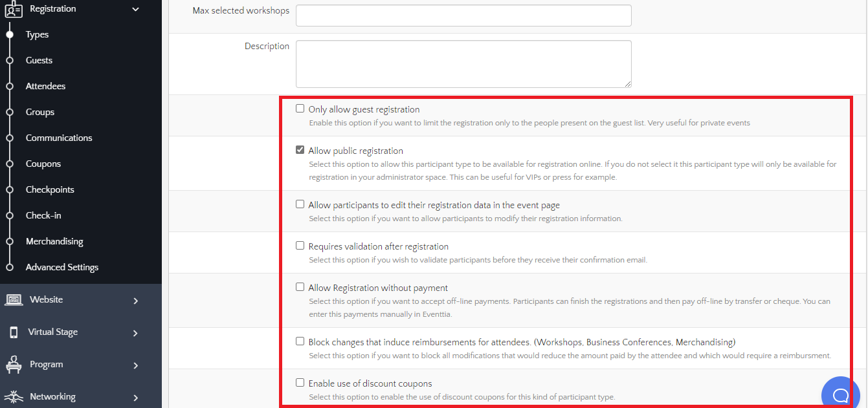
Task: Click the Virtual Stage phone icon
Action: tap(14, 332)
